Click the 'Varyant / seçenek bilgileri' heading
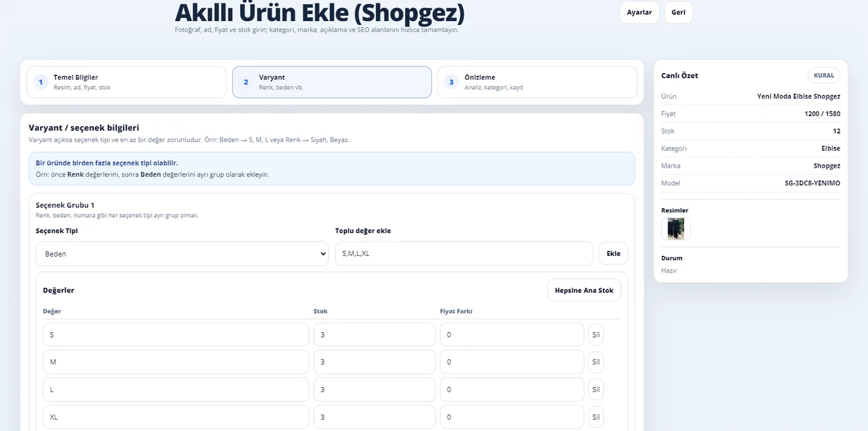 (84, 128)
